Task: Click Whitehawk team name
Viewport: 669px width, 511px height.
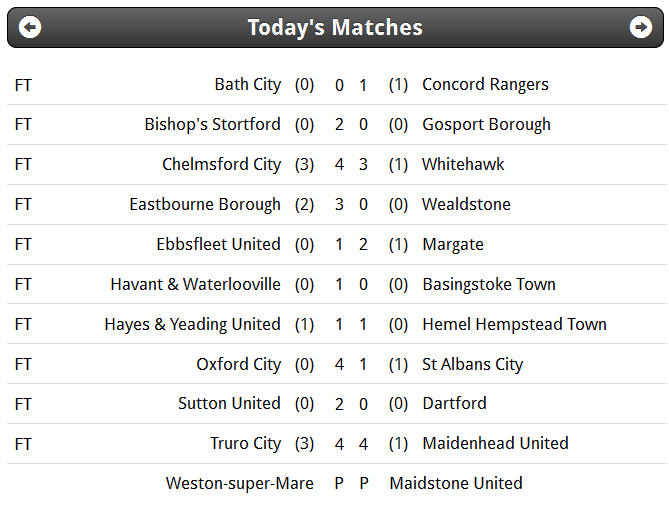Action: point(463,164)
